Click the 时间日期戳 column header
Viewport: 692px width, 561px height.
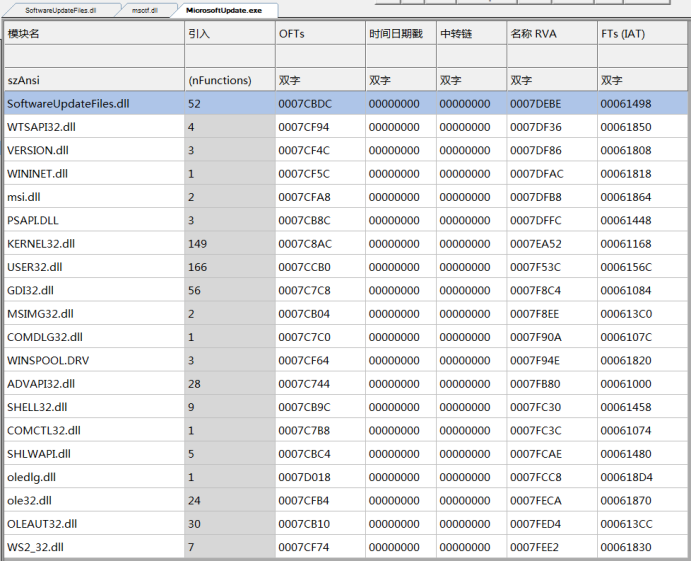(401, 34)
